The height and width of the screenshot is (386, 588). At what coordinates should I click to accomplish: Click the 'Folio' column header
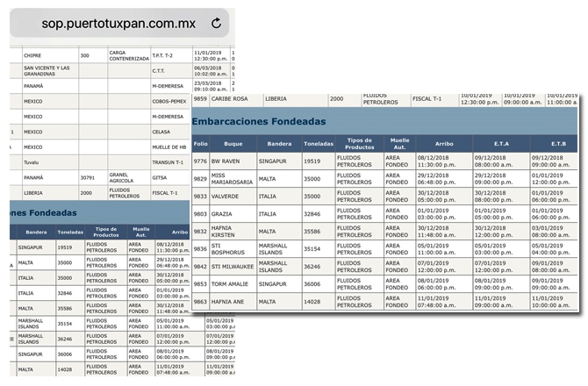pyautogui.click(x=201, y=144)
